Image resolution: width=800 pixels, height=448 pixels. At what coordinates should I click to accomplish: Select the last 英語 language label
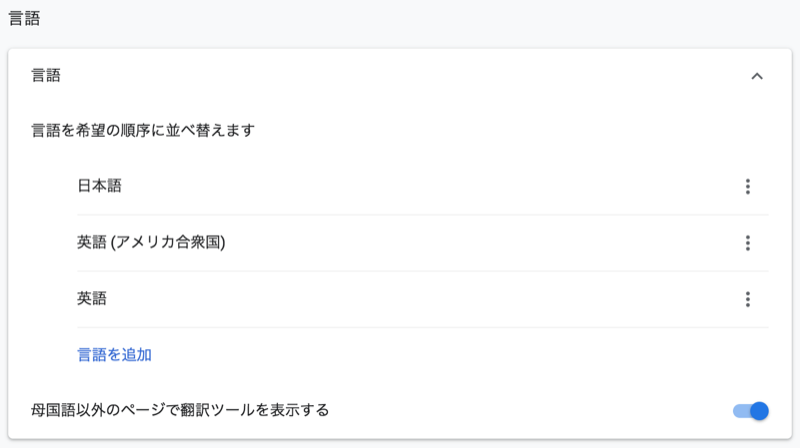click(92, 298)
